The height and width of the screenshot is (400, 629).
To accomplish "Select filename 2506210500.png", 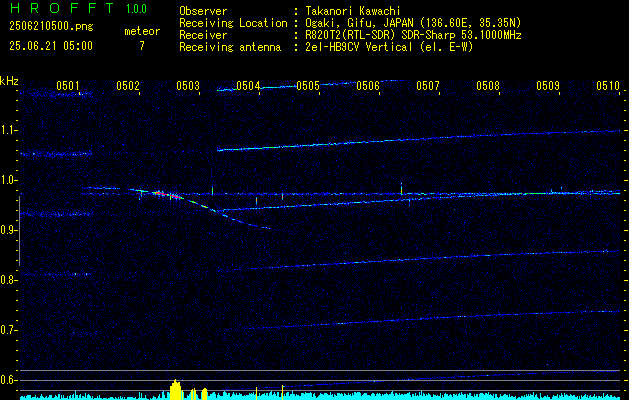I will [51, 26].
